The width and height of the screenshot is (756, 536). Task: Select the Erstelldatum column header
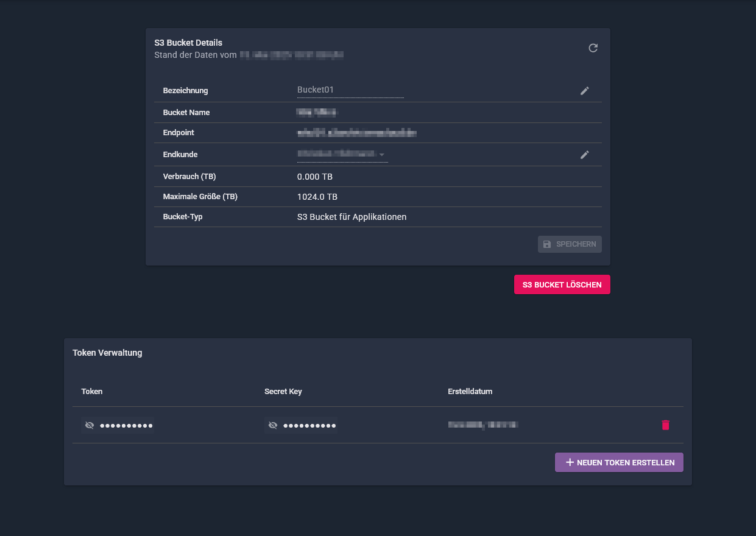[x=470, y=392]
